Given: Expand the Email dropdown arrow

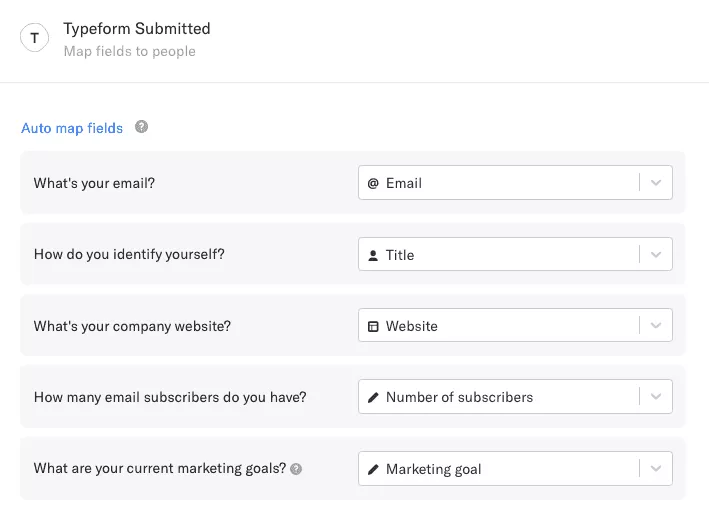Looking at the screenshot, I should [656, 183].
